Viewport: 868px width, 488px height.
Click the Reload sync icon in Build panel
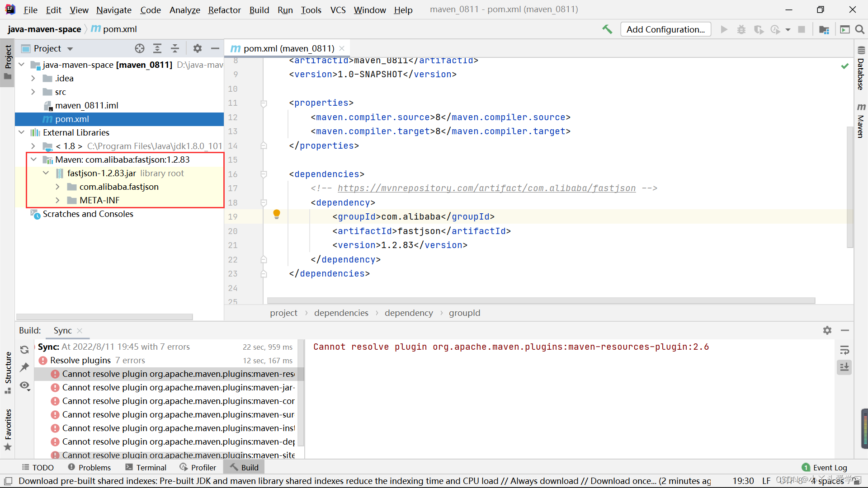24,349
